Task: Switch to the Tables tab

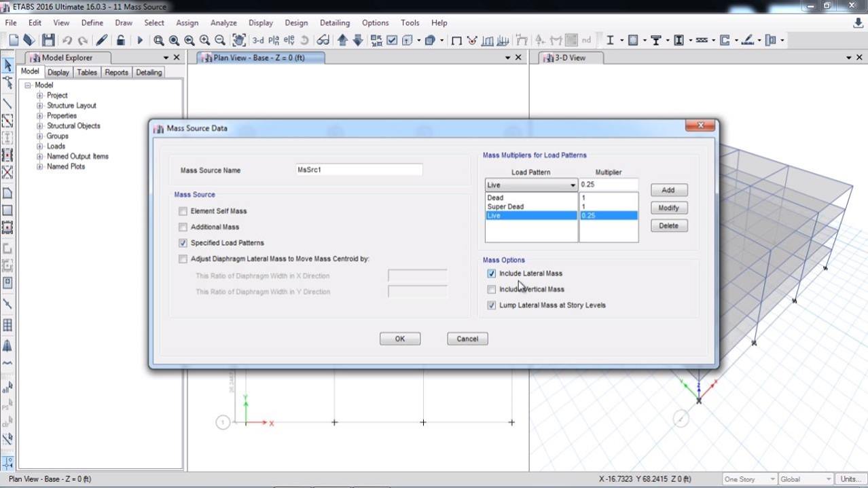Action: coord(87,72)
